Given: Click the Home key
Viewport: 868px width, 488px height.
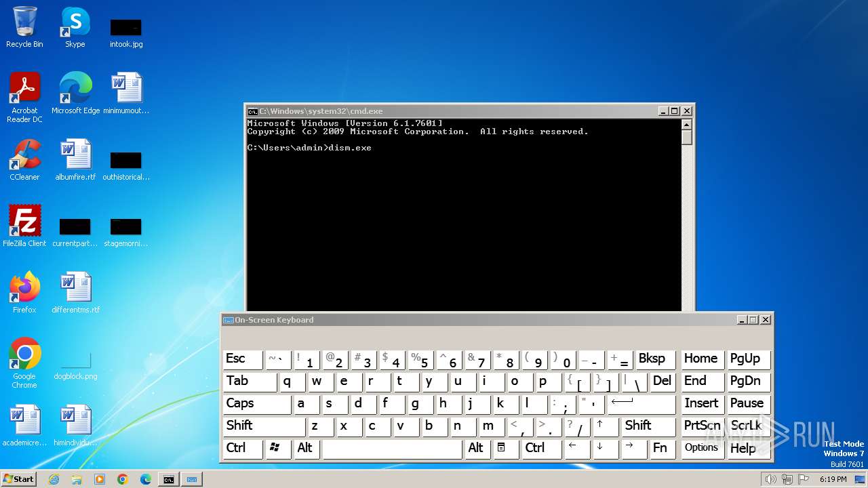Looking at the screenshot, I should pos(703,359).
